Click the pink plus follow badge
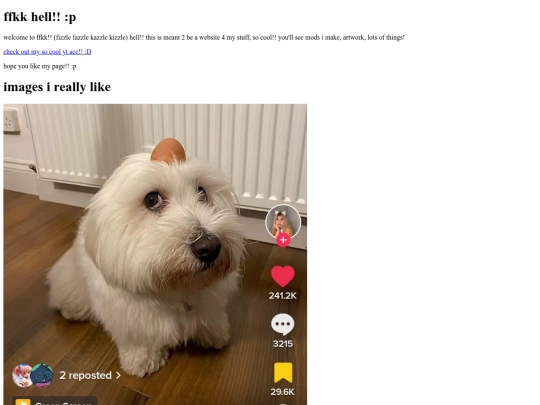This screenshot has width=540, height=405. pyautogui.click(x=283, y=240)
